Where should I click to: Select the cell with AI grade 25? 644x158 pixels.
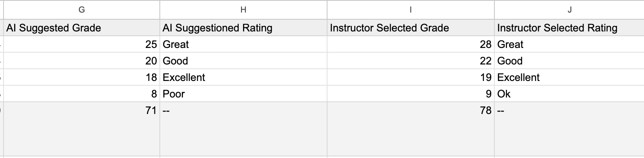(x=82, y=44)
